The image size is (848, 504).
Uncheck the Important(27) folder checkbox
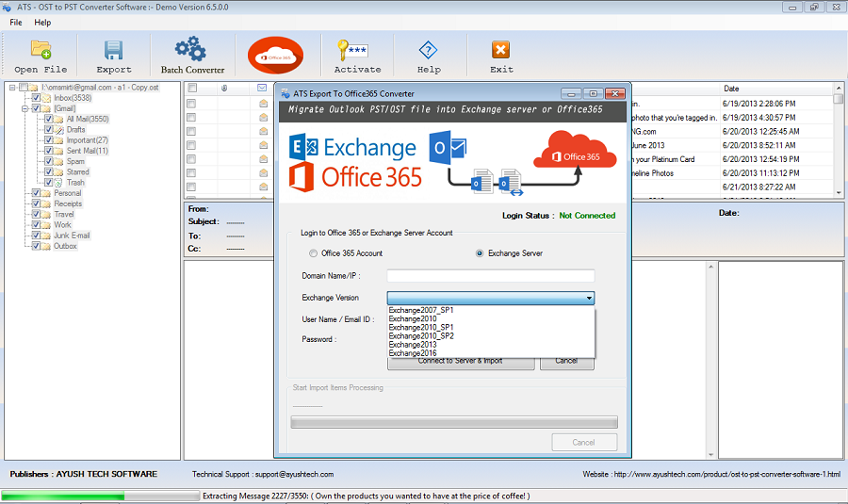(49, 140)
